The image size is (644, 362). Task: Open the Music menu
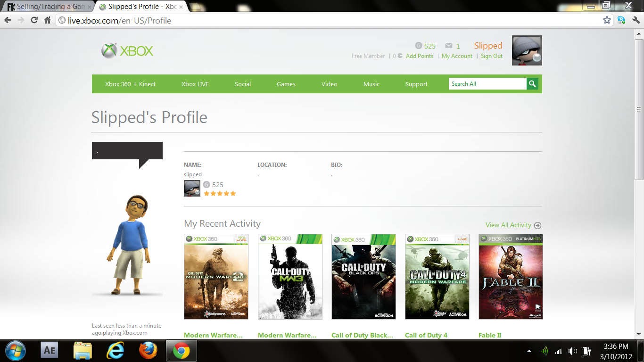pyautogui.click(x=372, y=84)
